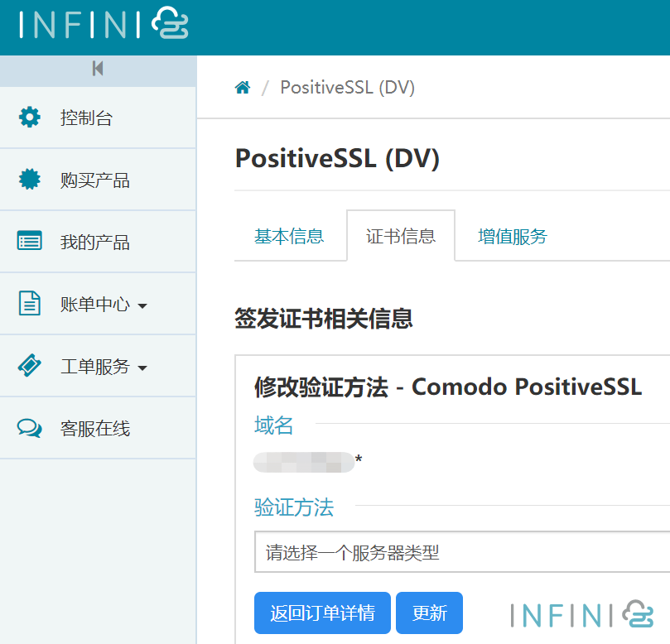The image size is (670, 644).
Task: Click the blurred domain name entry
Action: click(304, 462)
